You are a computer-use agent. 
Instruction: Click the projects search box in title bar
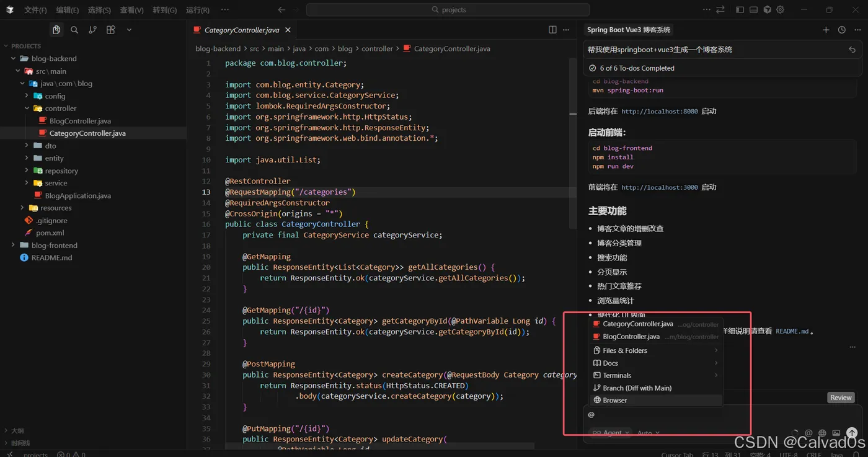(448, 10)
